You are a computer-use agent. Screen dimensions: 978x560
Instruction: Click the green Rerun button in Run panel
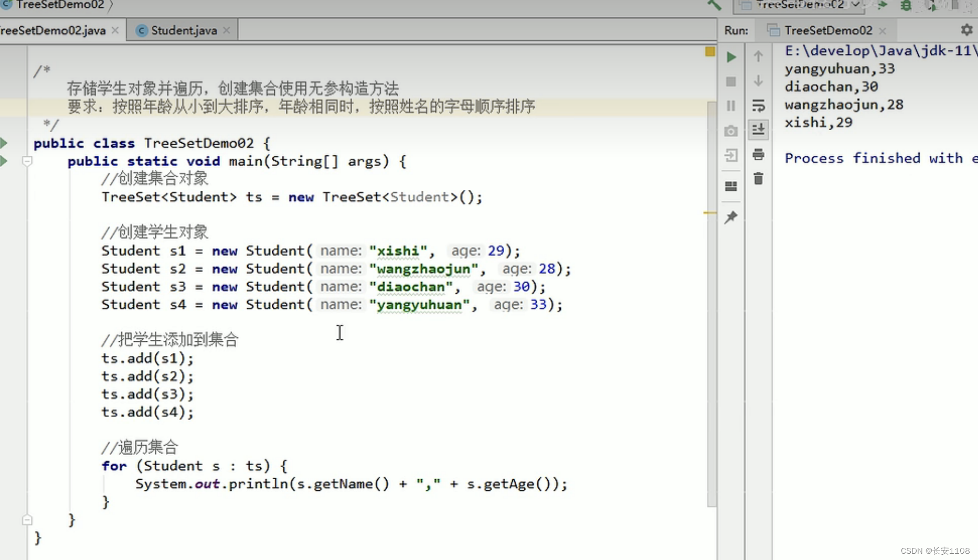pyautogui.click(x=731, y=57)
